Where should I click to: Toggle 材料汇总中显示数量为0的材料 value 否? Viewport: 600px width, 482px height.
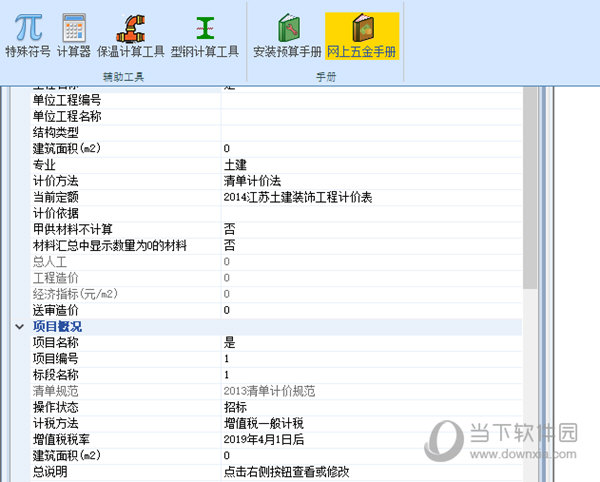[372, 246]
